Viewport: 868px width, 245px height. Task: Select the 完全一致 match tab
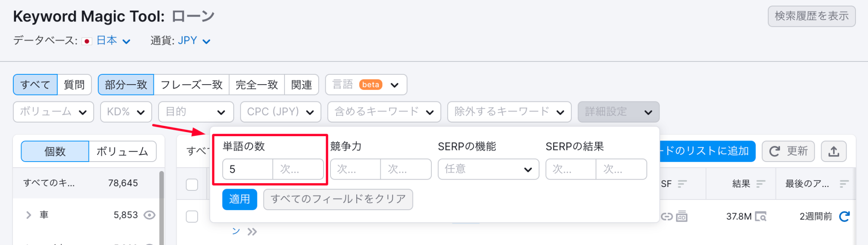pyautogui.click(x=257, y=85)
